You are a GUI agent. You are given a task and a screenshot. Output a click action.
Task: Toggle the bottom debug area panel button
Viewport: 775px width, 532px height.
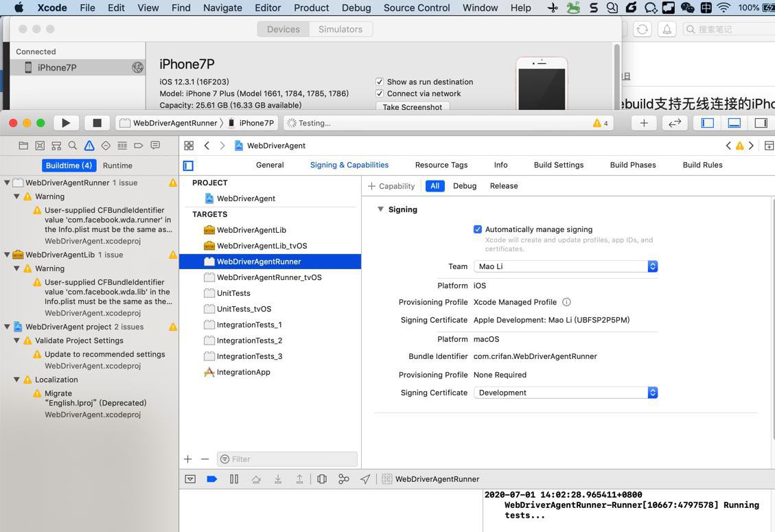[734, 123]
